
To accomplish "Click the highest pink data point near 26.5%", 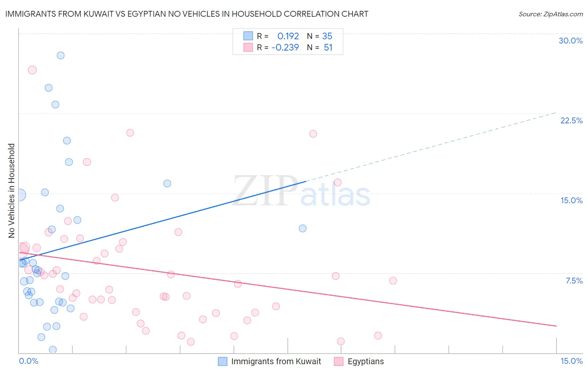I will (x=32, y=70).
